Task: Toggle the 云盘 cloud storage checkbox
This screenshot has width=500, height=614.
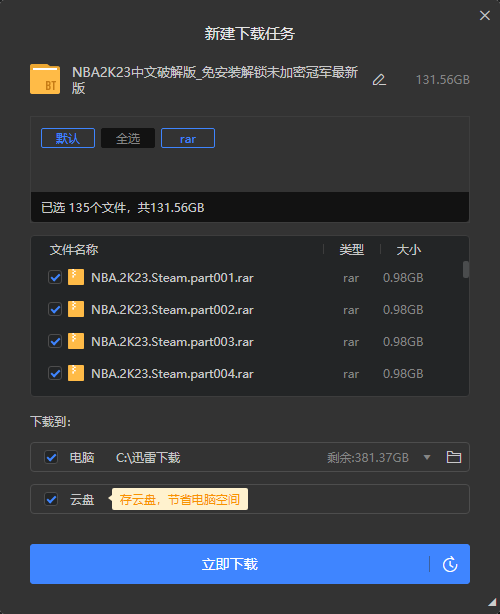Action: (51, 499)
